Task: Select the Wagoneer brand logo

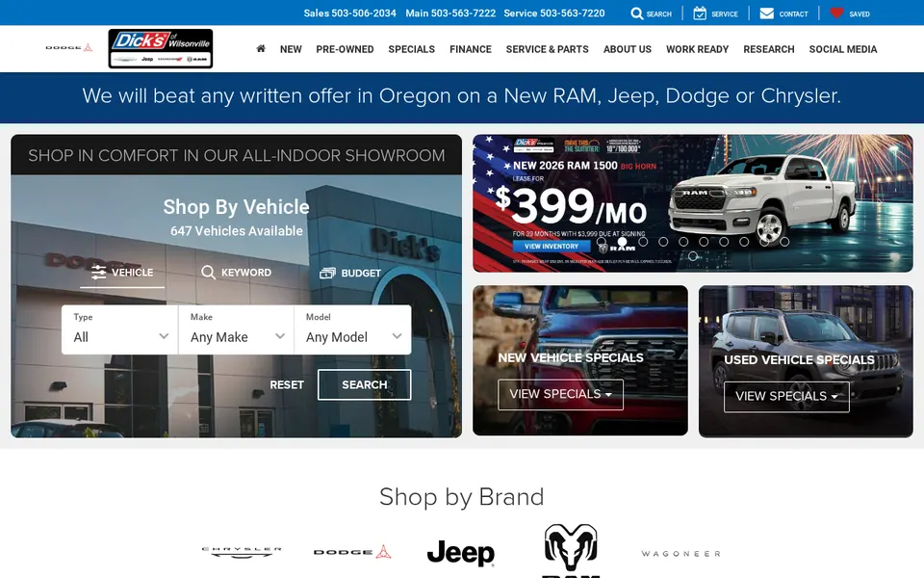Action: pyautogui.click(x=680, y=553)
